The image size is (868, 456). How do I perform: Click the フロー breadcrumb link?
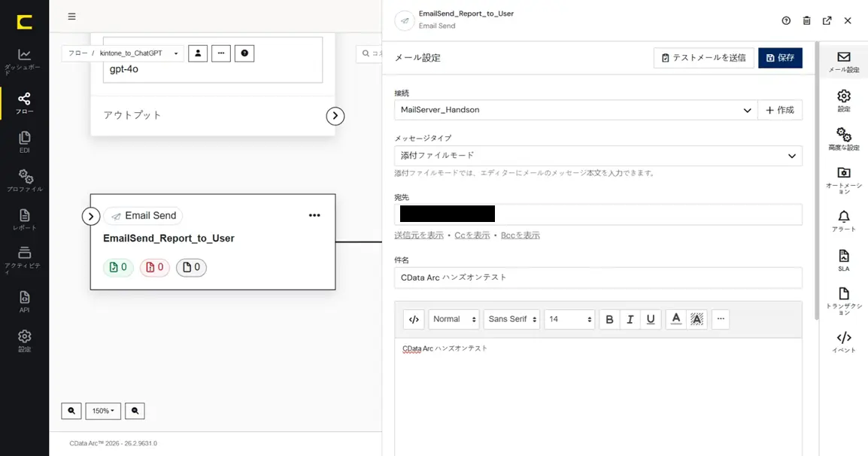pyautogui.click(x=77, y=53)
